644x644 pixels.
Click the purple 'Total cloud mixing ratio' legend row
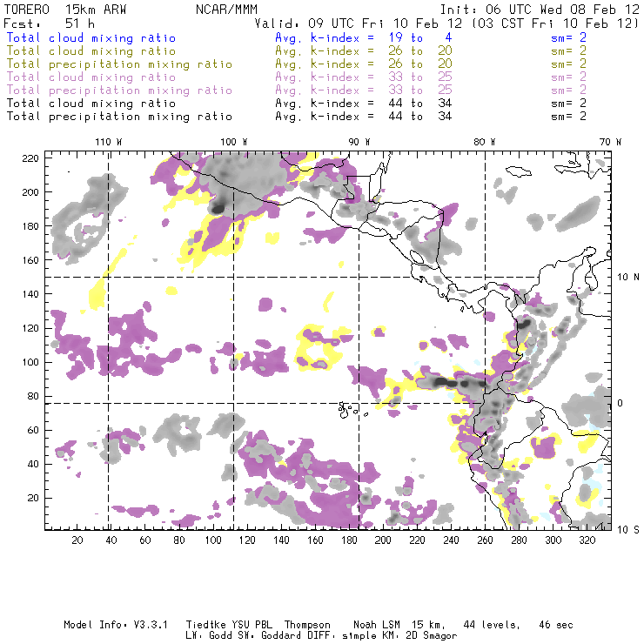click(91, 77)
